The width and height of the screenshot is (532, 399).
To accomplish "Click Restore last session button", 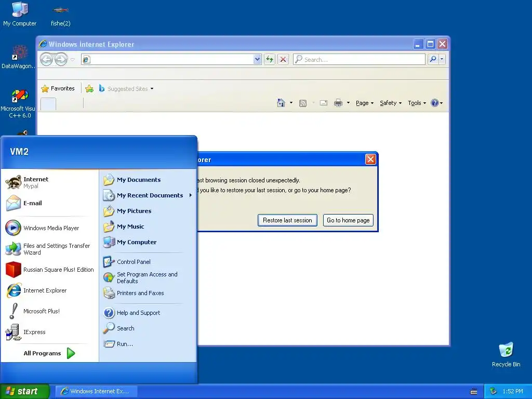I will [287, 220].
